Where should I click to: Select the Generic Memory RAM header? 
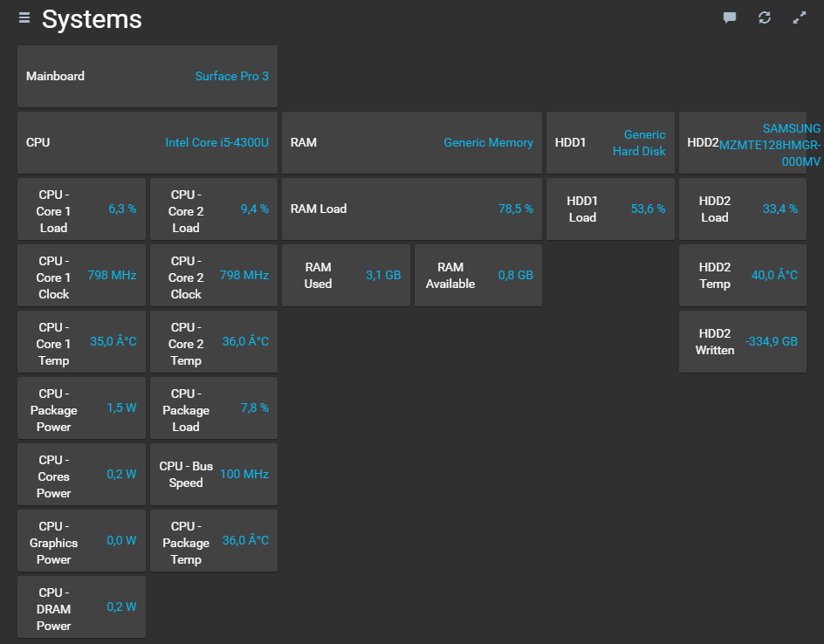coord(488,142)
